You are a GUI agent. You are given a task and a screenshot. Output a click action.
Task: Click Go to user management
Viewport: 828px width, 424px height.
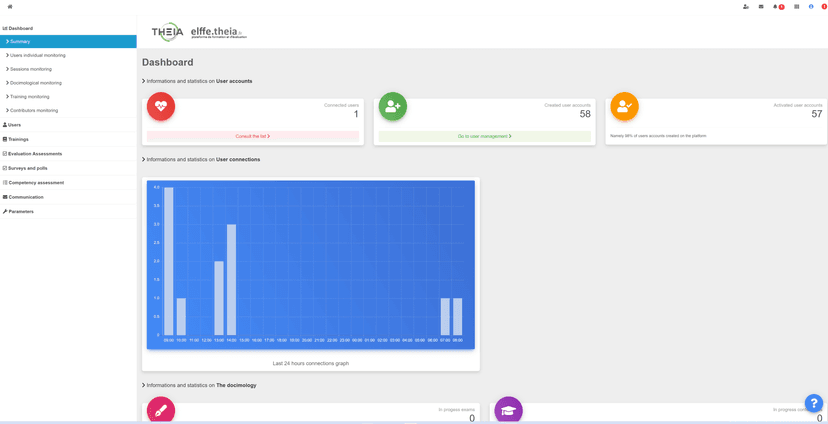click(x=484, y=136)
